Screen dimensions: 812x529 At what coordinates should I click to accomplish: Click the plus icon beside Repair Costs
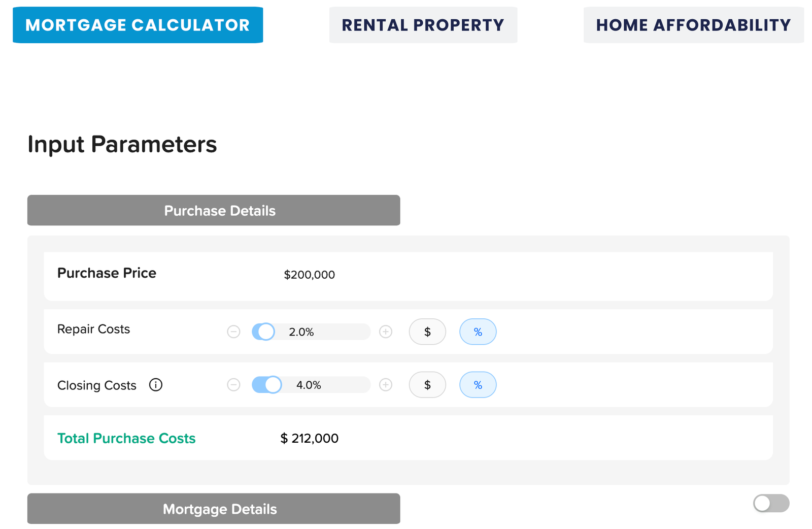click(x=386, y=332)
